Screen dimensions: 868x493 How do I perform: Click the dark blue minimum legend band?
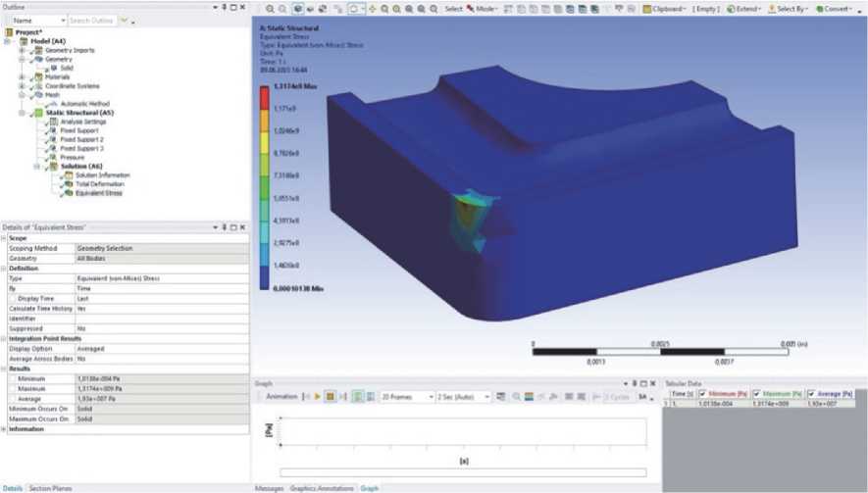coord(265,277)
